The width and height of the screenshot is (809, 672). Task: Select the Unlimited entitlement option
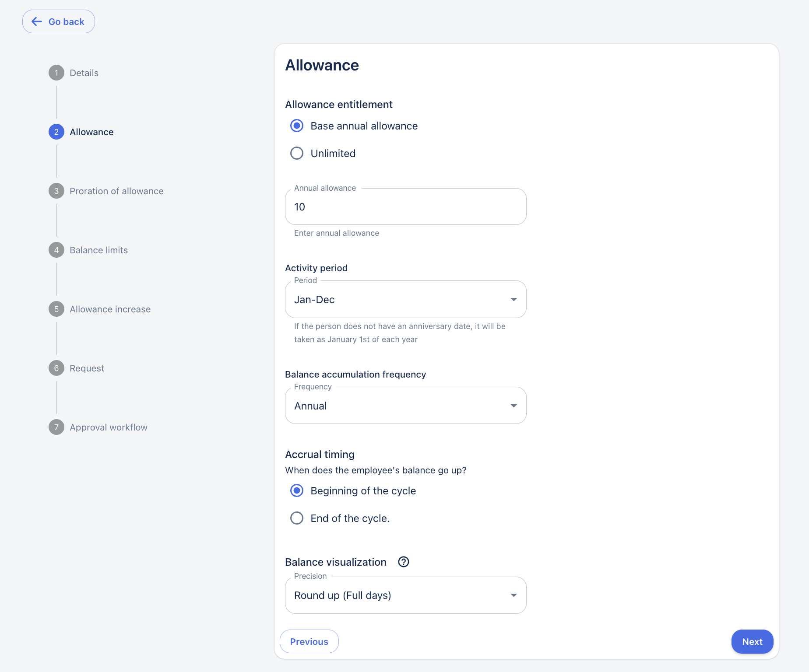[297, 154]
